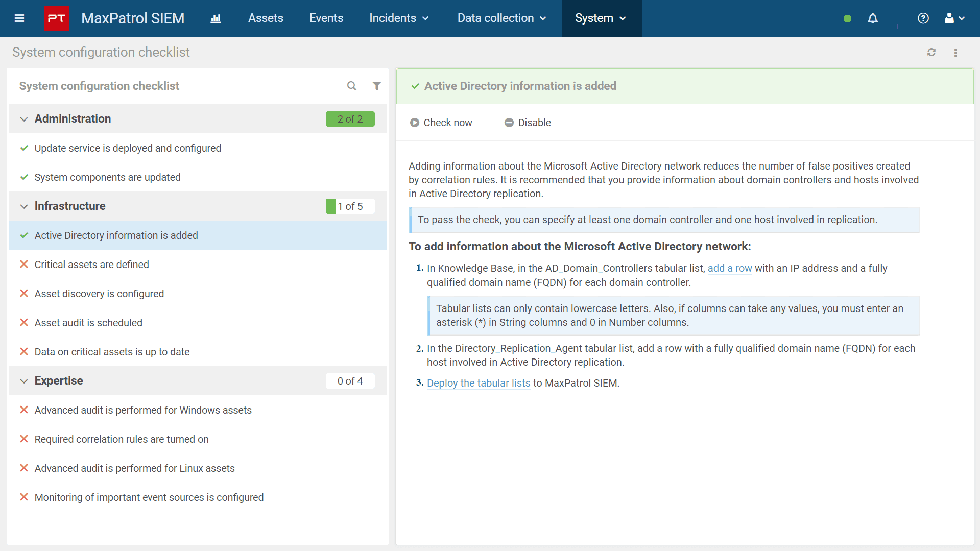Click the red X for Windows assets audit
This screenshot has height=551, width=980.
tap(24, 410)
